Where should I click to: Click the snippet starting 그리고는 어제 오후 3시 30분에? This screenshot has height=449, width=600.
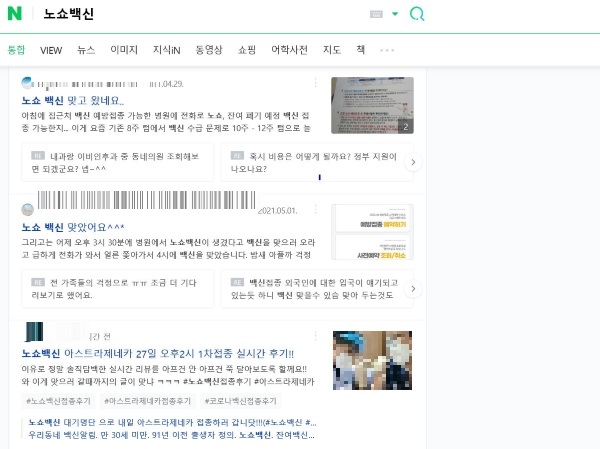(168, 248)
